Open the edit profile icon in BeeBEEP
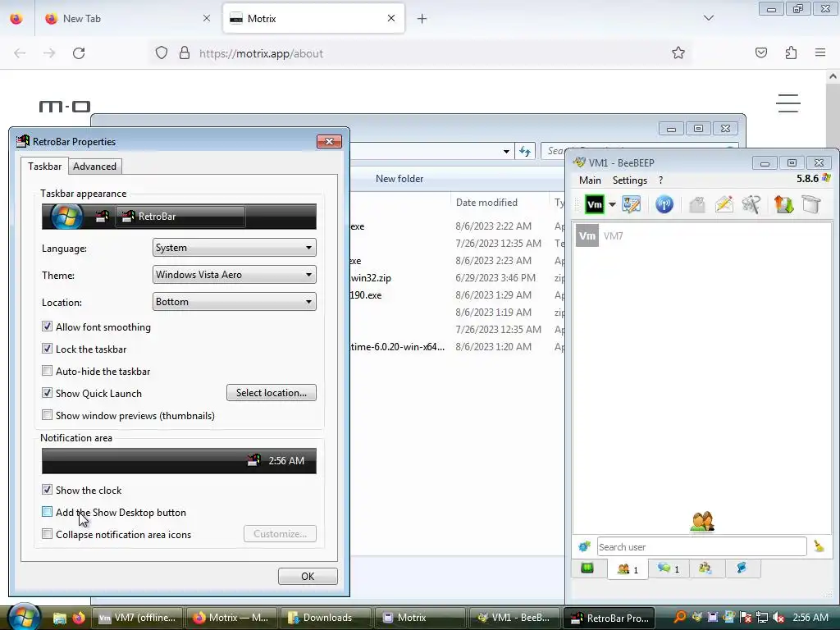Screen dimensions: 840x630 pos(631,204)
